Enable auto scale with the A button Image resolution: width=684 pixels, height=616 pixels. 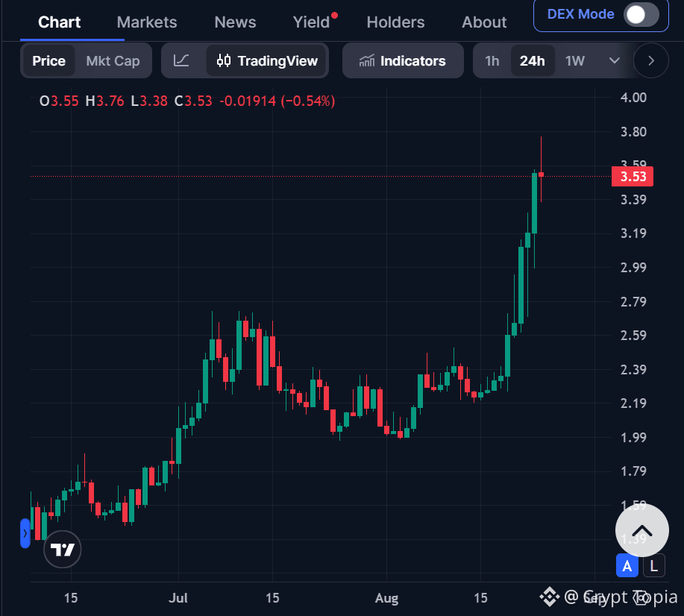627,566
